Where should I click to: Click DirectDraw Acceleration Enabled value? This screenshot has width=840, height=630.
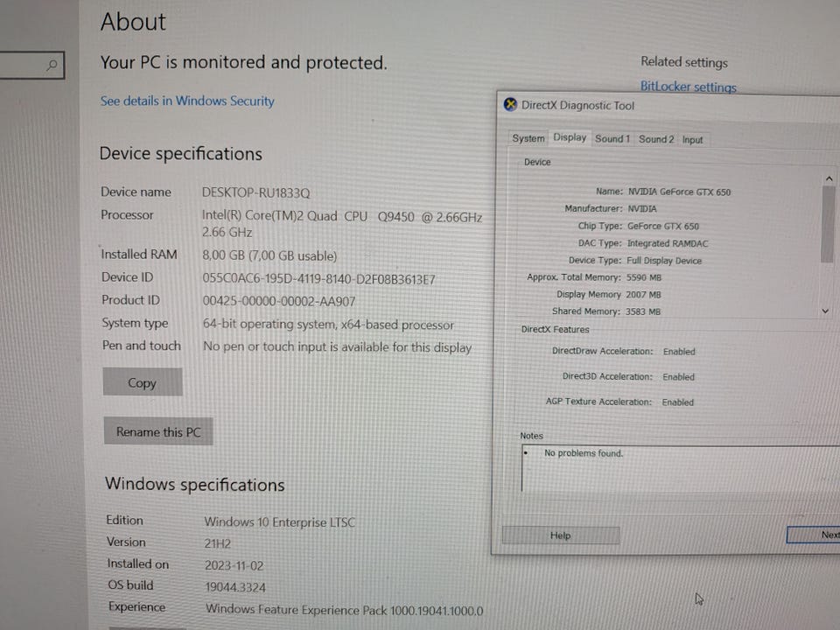(x=679, y=352)
